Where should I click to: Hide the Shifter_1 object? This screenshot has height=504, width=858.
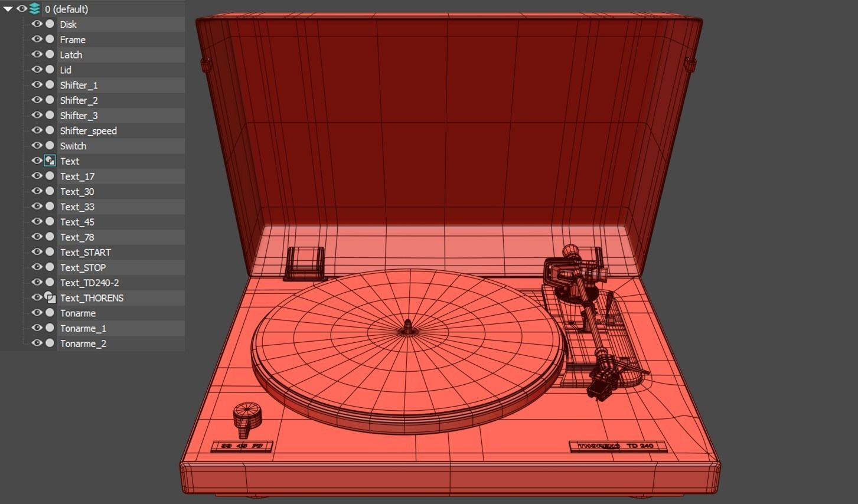pyautogui.click(x=37, y=85)
